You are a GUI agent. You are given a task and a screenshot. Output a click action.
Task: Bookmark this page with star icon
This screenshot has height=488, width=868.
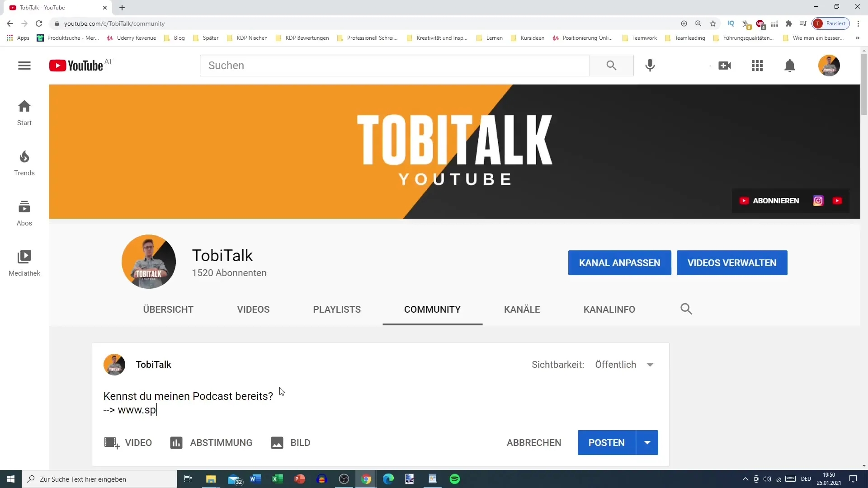713,23
